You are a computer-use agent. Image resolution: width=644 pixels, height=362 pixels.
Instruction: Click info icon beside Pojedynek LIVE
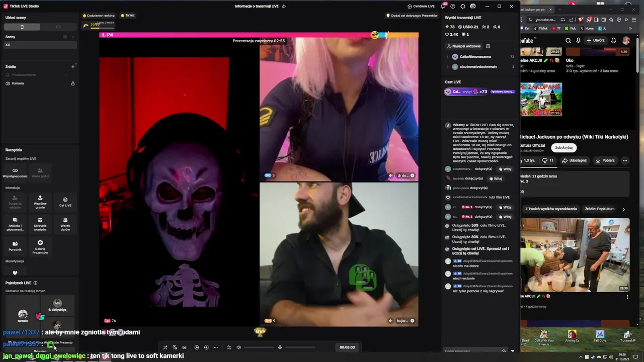tap(35, 283)
